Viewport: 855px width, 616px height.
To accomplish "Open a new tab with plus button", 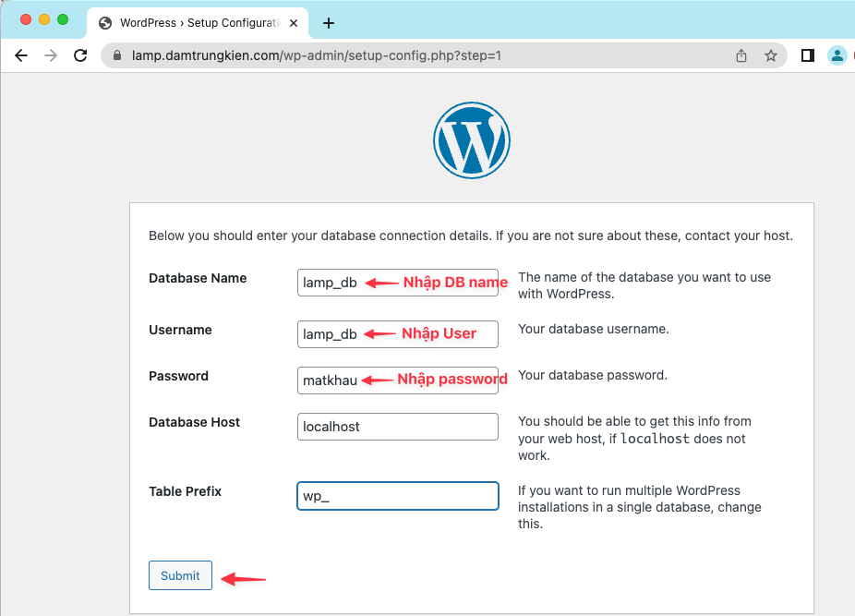I will tap(329, 23).
